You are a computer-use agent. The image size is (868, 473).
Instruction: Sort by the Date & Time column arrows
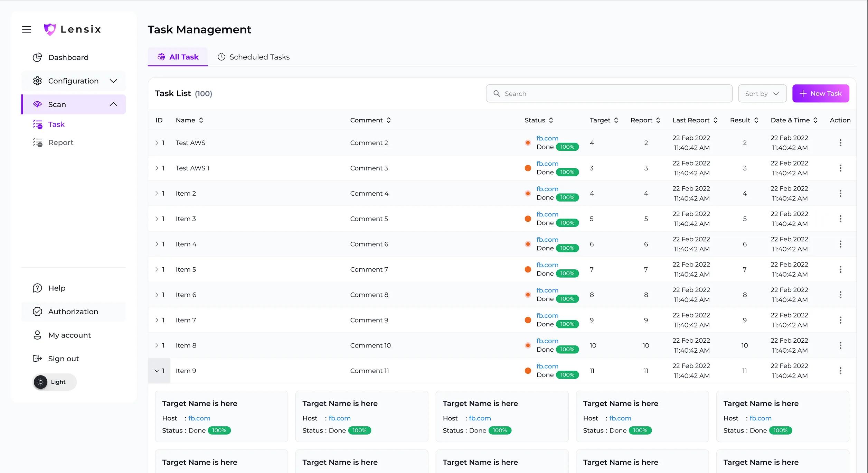815,120
